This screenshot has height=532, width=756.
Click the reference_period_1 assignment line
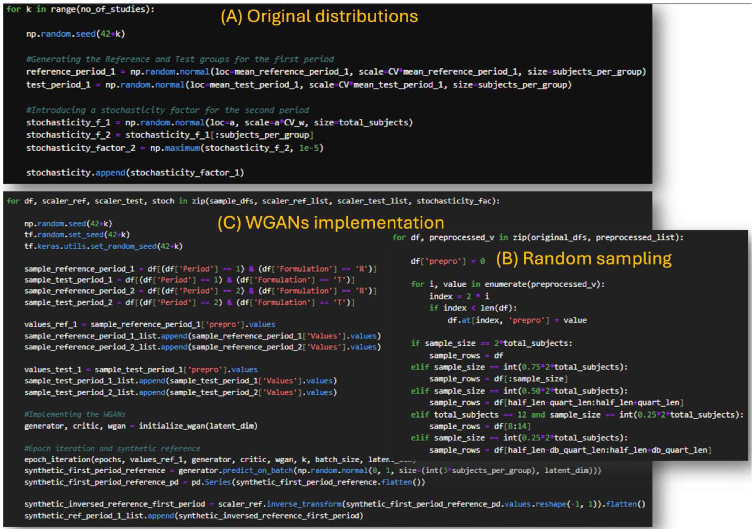tap(336, 72)
